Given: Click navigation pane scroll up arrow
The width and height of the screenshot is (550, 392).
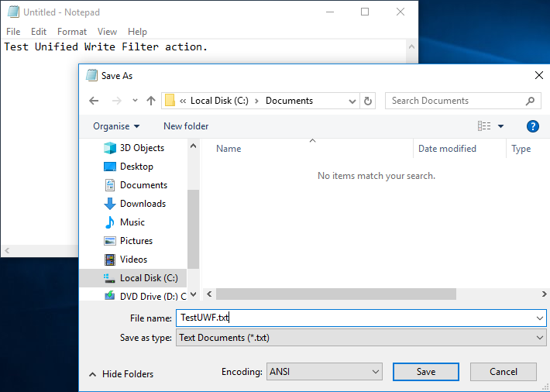Looking at the screenshot, I should click(x=193, y=146).
